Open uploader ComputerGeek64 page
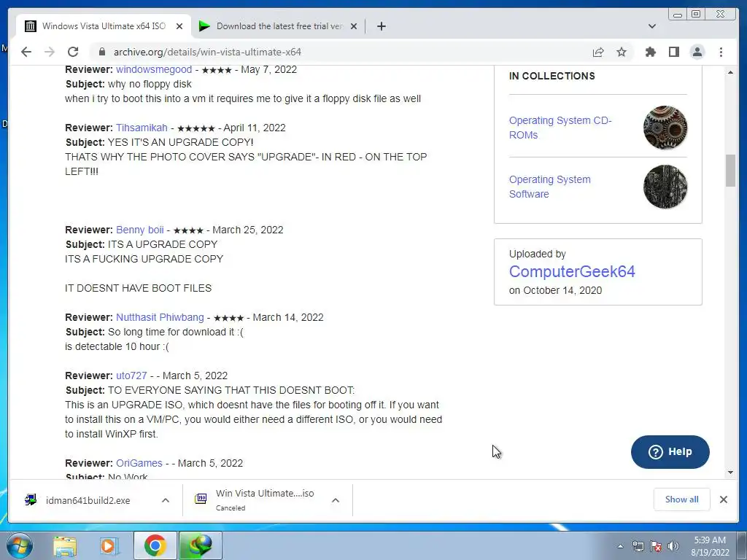 (572, 271)
